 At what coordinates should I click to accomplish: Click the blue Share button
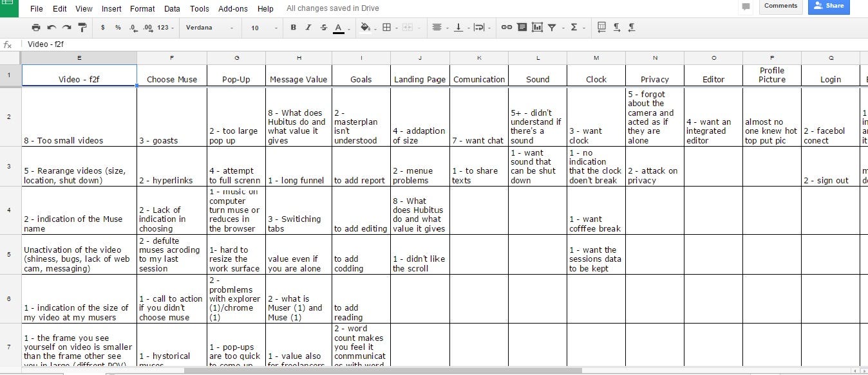pos(829,6)
